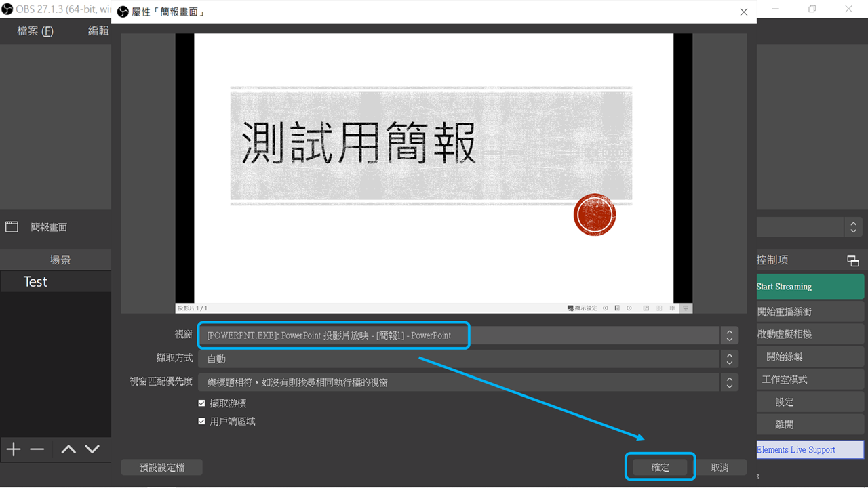Open the 擷取方式 capture method dropdown
The width and height of the screenshot is (868, 488).
point(467,359)
